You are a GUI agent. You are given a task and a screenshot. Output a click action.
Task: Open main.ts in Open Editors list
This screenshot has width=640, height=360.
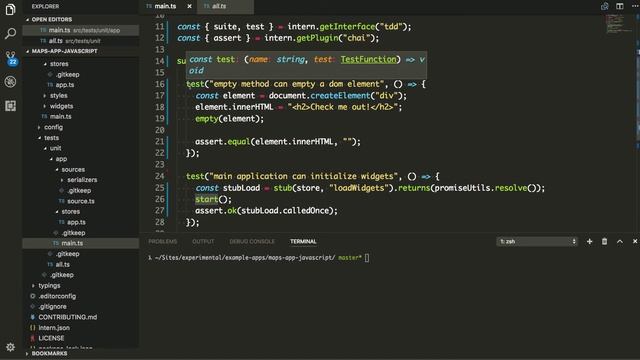click(81, 30)
